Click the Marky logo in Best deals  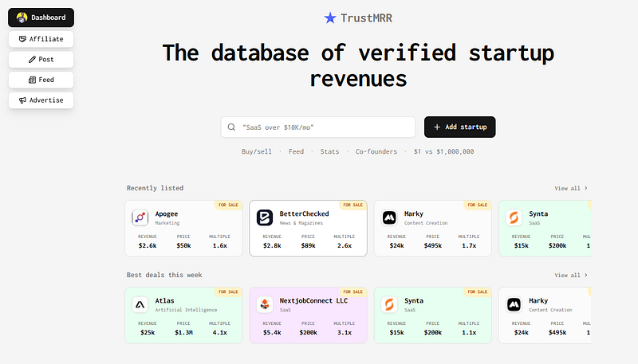pyautogui.click(x=514, y=304)
